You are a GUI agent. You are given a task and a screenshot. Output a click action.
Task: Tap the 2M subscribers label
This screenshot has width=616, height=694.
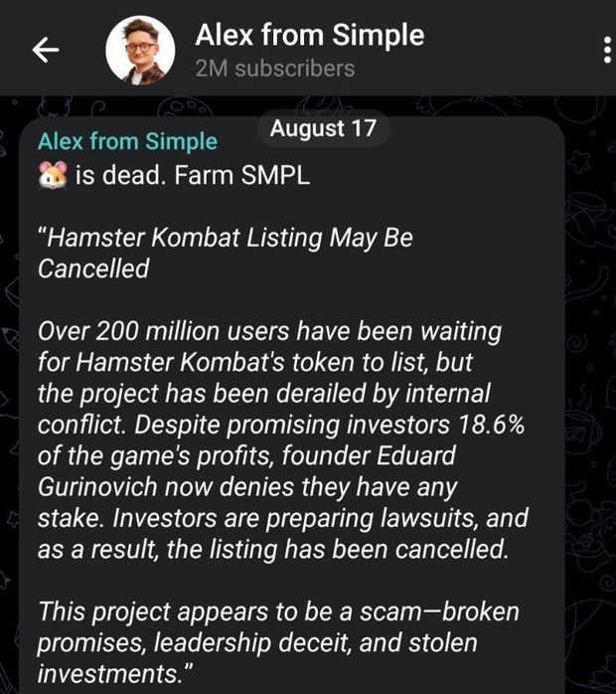tap(274, 69)
